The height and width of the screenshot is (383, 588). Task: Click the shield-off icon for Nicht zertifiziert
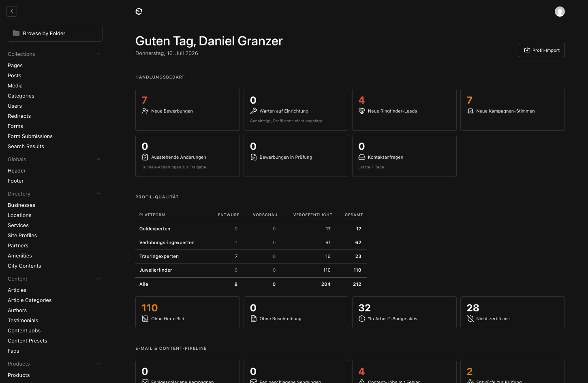470,319
